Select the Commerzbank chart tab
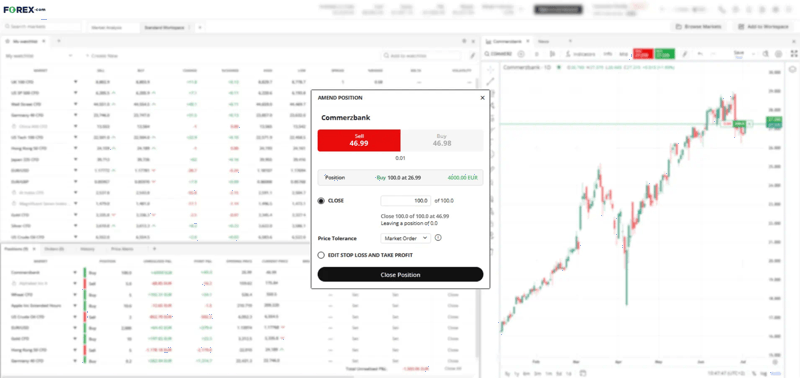This screenshot has width=800, height=378. tap(508, 41)
